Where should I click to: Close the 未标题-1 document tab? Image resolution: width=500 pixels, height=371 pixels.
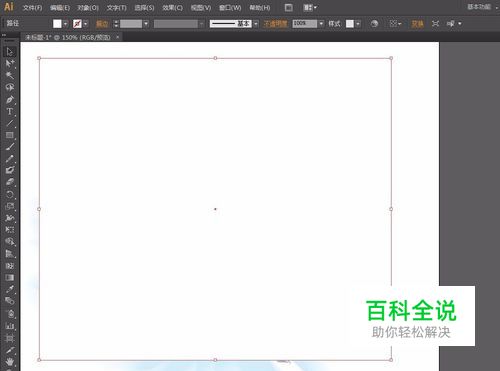tap(118, 37)
